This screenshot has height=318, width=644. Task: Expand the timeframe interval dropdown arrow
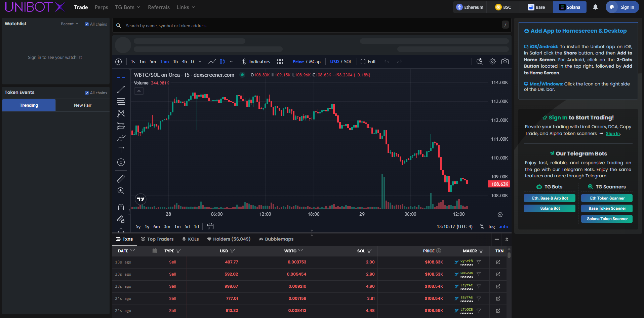click(x=200, y=62)
